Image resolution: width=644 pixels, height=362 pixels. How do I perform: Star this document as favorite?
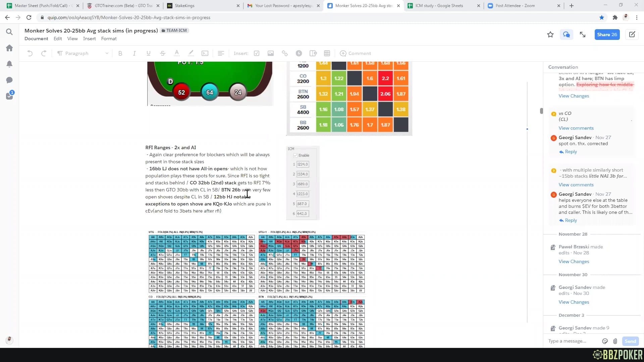tap(550, 35)
